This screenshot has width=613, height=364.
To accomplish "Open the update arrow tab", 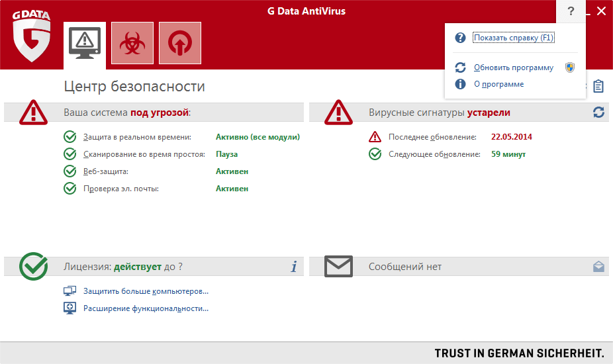I will pyautogui.click(x=180, y=43).
